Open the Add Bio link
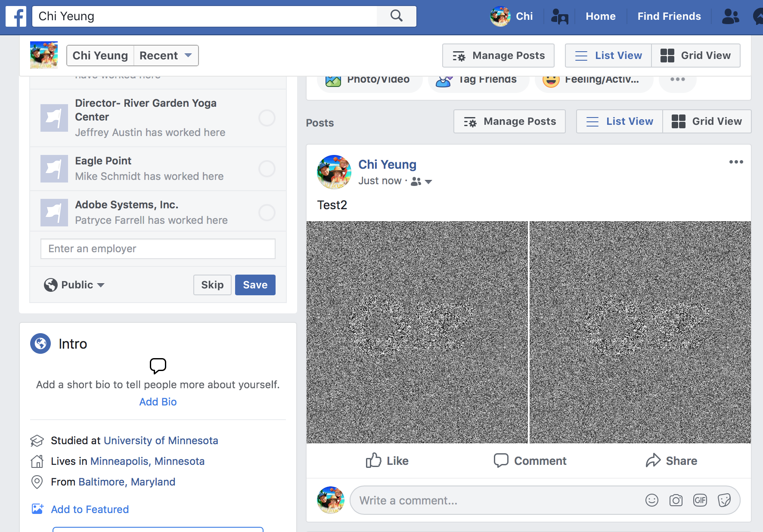This screenshot has height=532, width=763. coord(158,402)
